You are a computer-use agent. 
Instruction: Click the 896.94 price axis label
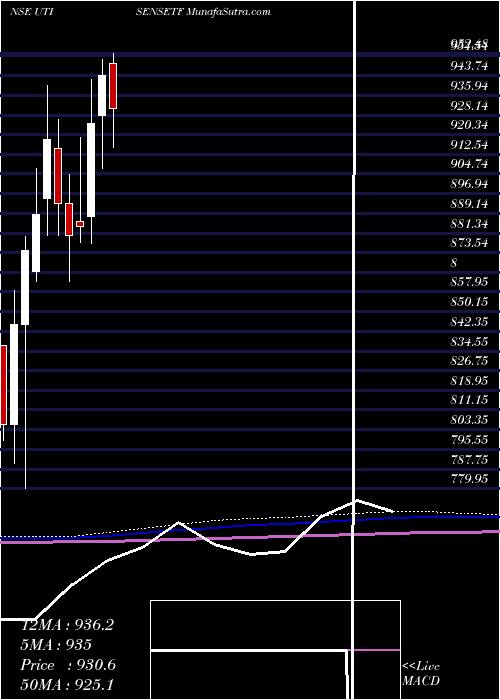pyautogui.click(x=469, y=184)
